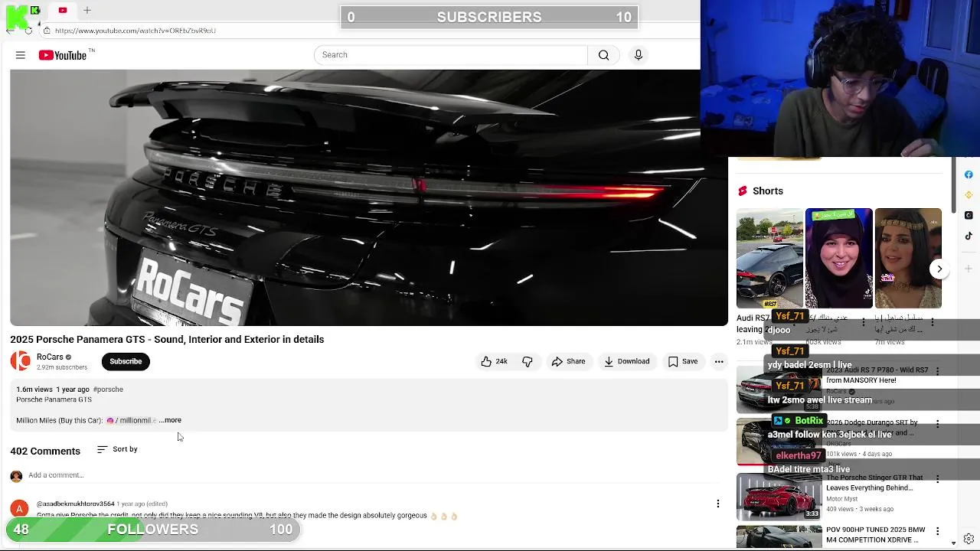Switch to the YouTube browser tab
Screen dimensions: 980x551
tap(63, 10)
